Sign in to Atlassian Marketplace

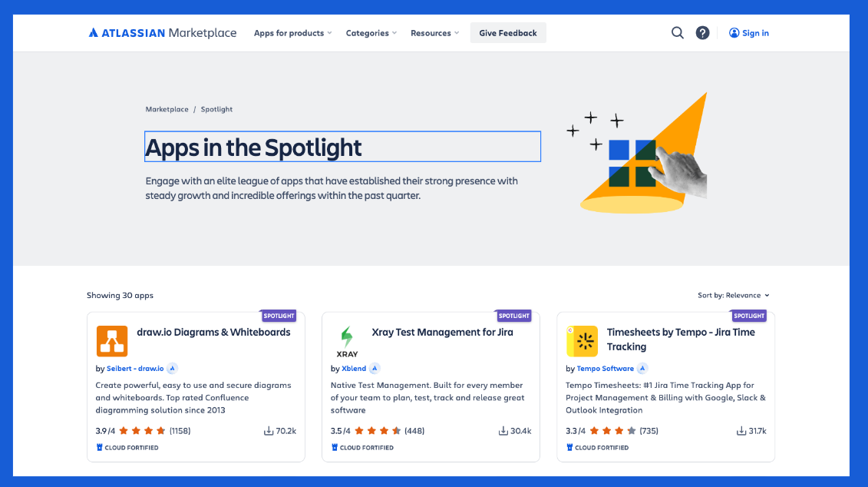coord(748,32)
